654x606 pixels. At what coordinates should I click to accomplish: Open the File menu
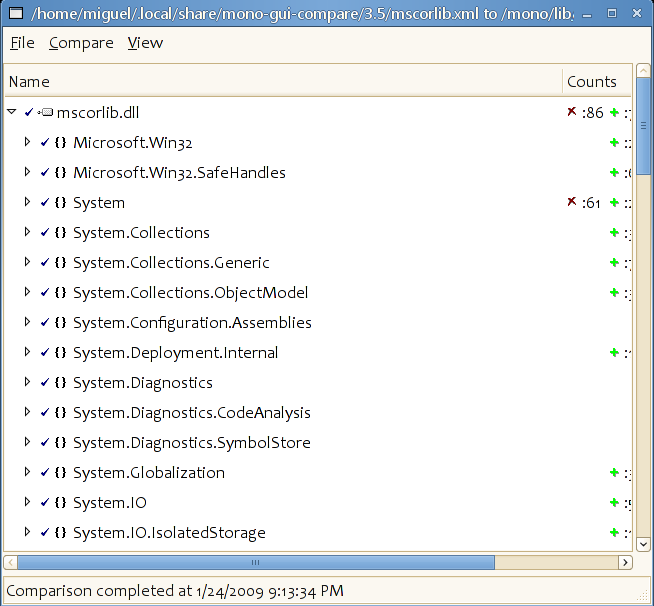22,43
